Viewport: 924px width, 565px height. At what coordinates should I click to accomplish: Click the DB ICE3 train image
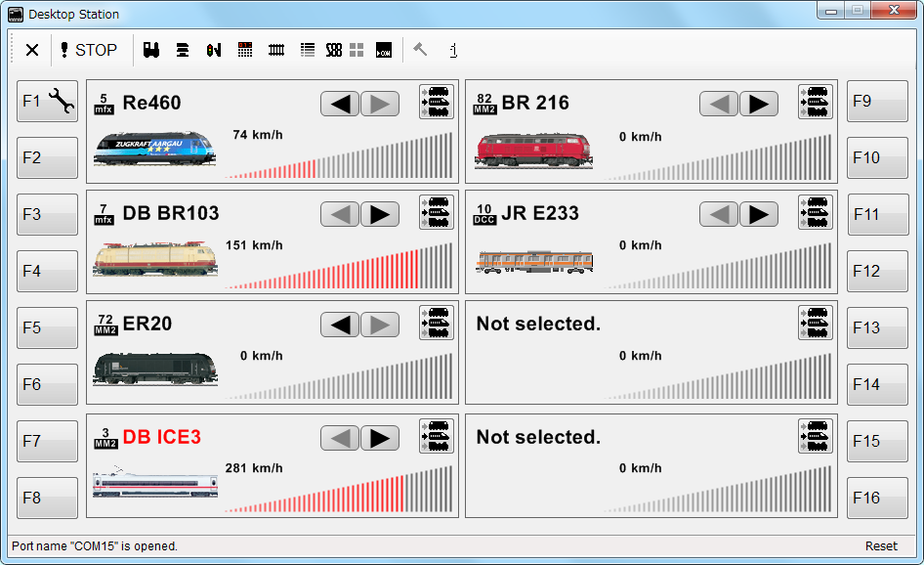click(x=155, y=483)
